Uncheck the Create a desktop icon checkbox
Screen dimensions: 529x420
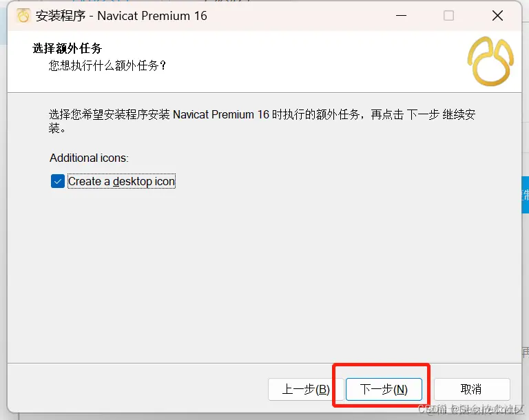pyautogui.click(x=58, y=181)
